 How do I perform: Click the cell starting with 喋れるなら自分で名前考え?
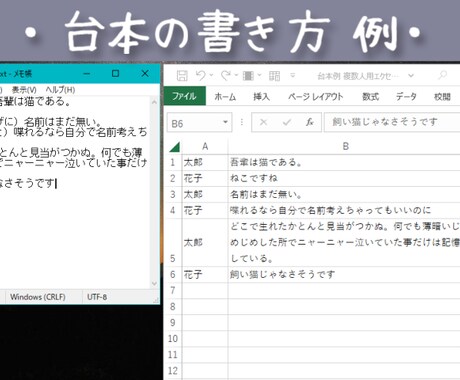coord(344,210)
